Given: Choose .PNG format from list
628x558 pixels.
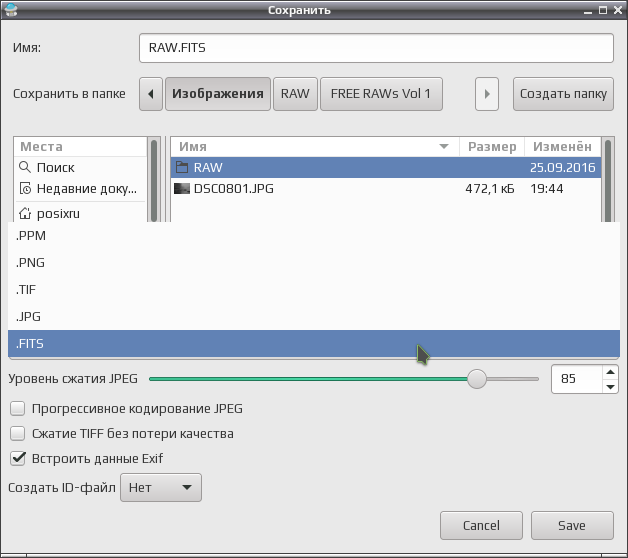Looking at the screenshot, I should click(x=314, y=263).
